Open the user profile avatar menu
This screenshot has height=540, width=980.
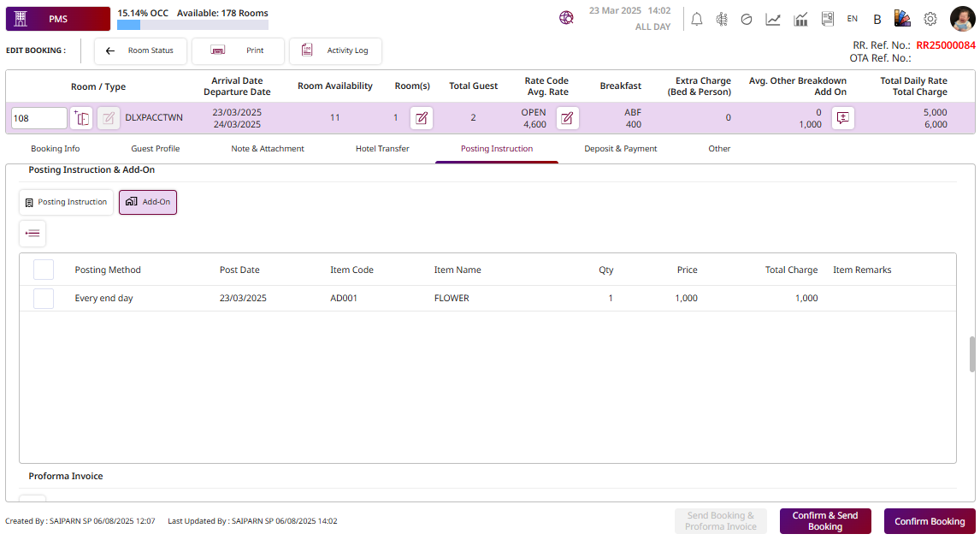tap(962, 19)
